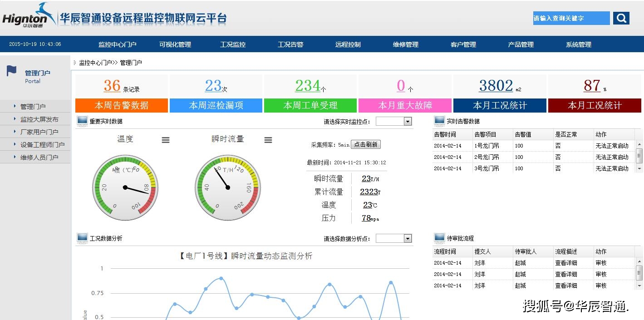Click the flow rate T/H gauge dial
This screenshot has height=320, width=644.
click(228, 187)
